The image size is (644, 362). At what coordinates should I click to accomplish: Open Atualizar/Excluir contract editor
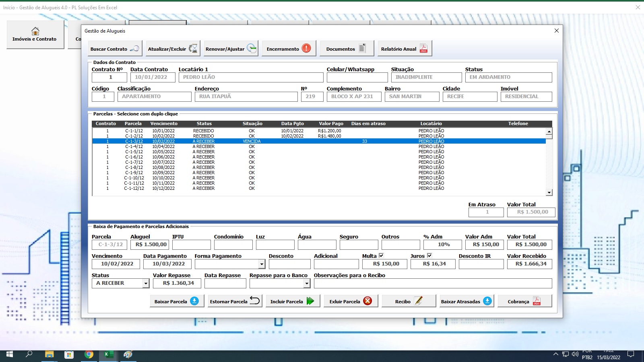[173, 49]
